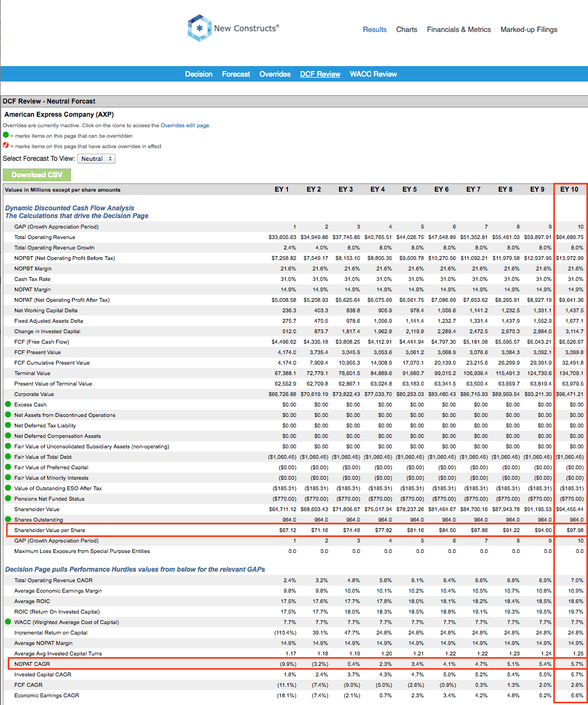Open the Marked-up Filings tab

coord(529,30)
